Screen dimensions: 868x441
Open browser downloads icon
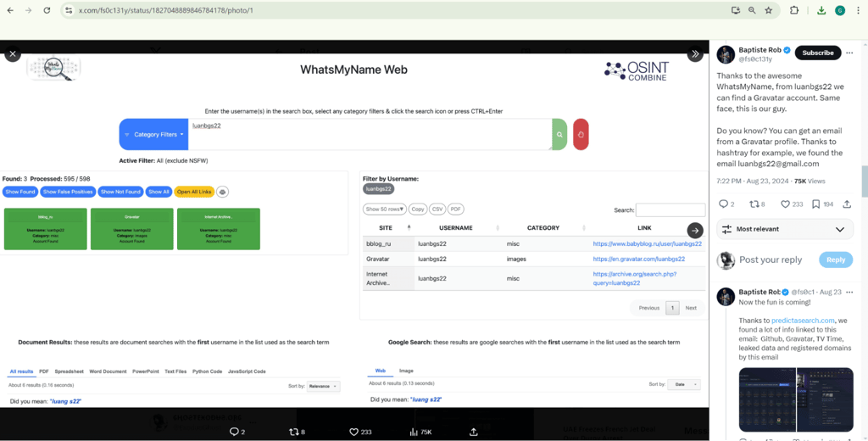pyautogui.click(x=821, y=10)
